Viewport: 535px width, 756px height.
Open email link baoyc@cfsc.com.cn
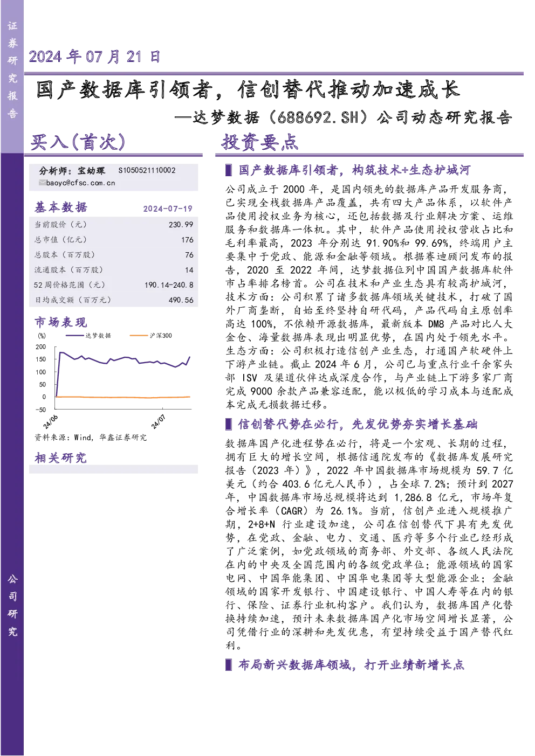80,183
